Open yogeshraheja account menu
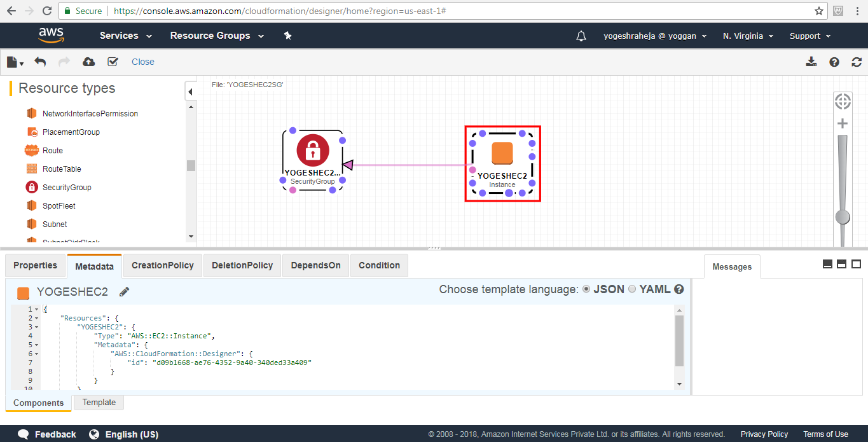 click(655, 36)
